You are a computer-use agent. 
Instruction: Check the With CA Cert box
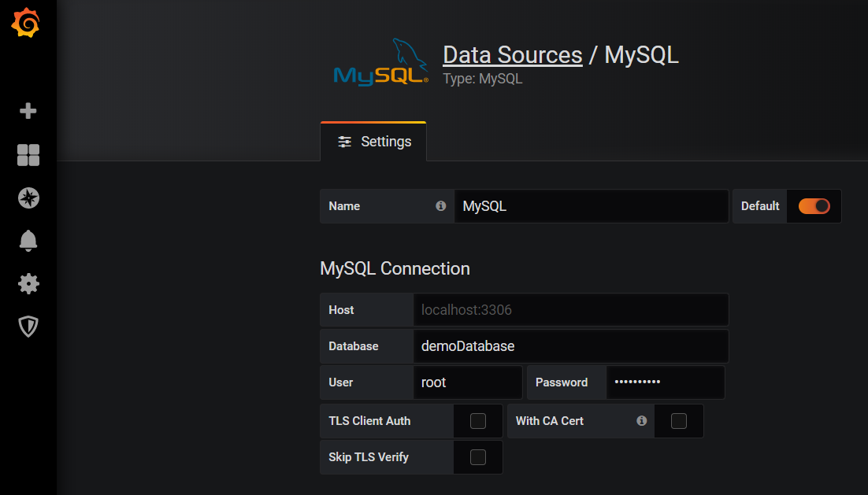(678, 420)
